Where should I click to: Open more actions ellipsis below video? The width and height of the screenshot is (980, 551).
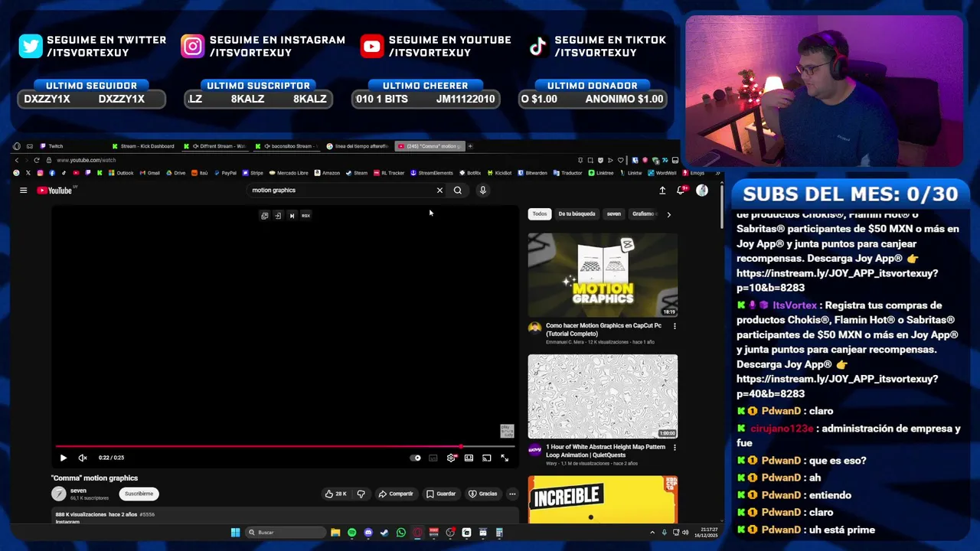[512, 494]
